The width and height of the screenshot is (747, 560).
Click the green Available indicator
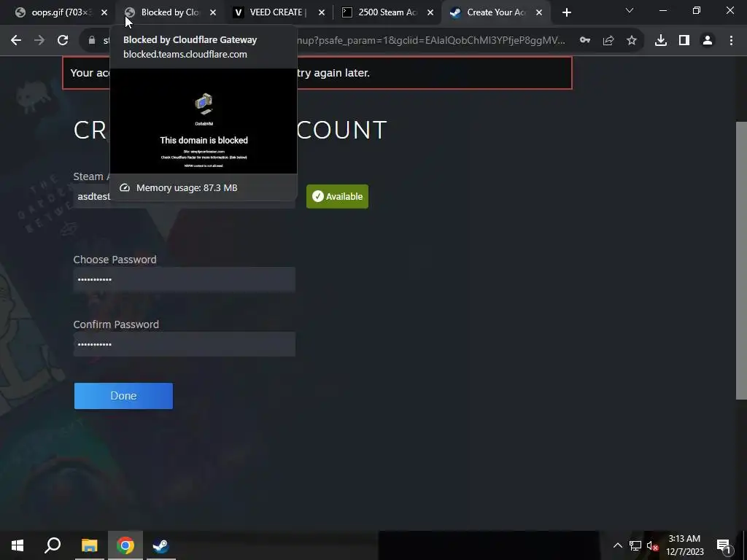coord(337,196)
